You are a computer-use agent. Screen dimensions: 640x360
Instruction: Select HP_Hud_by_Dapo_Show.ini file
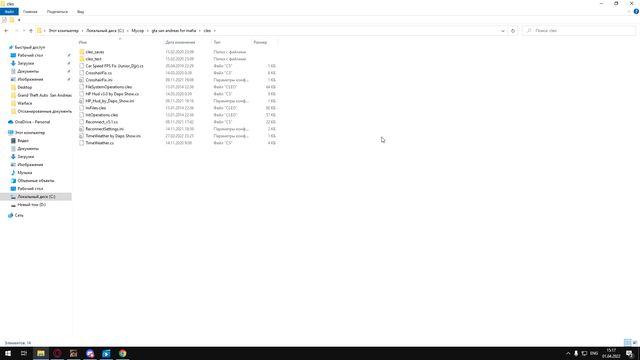tap(109, 101)
